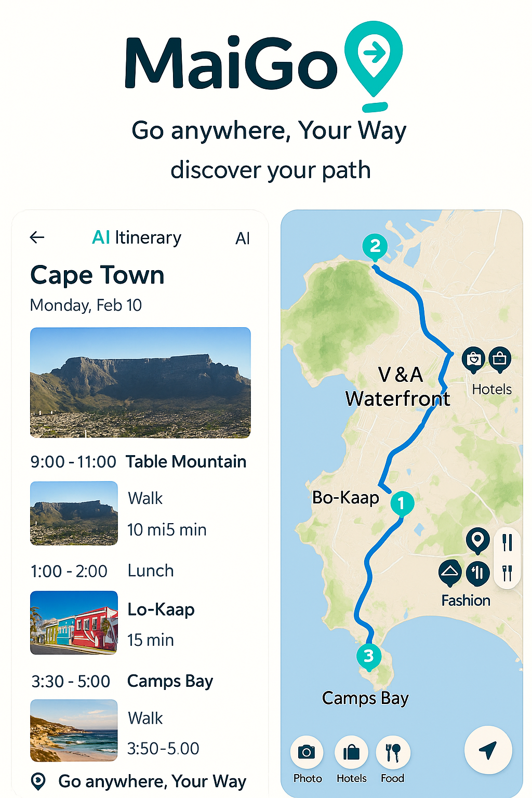Screen dimensions: 532x798
Task: Click the location pin beside the bottom slogan
Action: point(38,781)
